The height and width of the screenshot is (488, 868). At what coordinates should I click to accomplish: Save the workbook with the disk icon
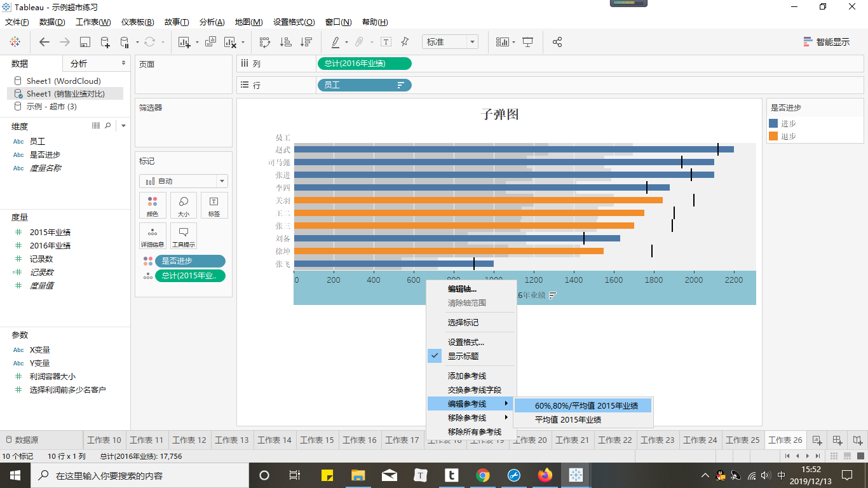85,42
